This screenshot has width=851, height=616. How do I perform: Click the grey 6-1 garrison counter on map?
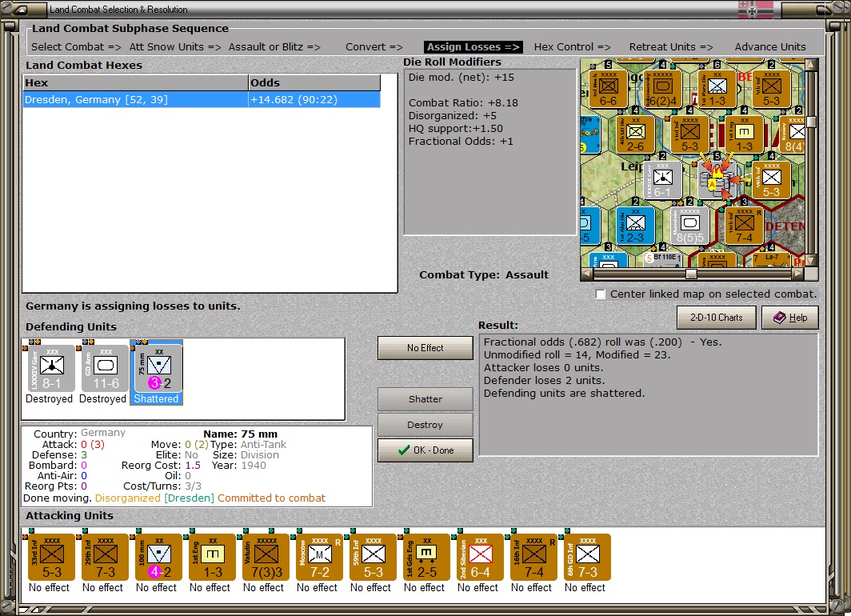tap(663, 180)
